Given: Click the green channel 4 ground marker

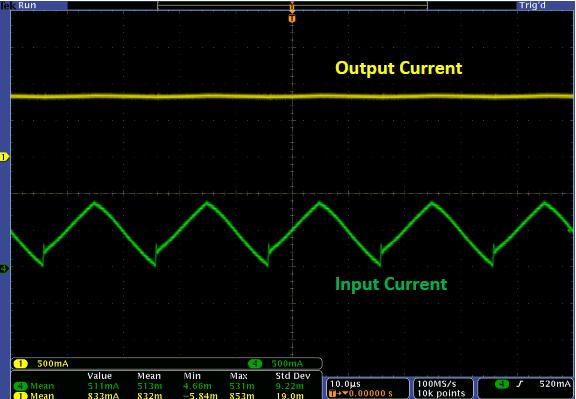Looking at the screenshot, I should point(4,269).
